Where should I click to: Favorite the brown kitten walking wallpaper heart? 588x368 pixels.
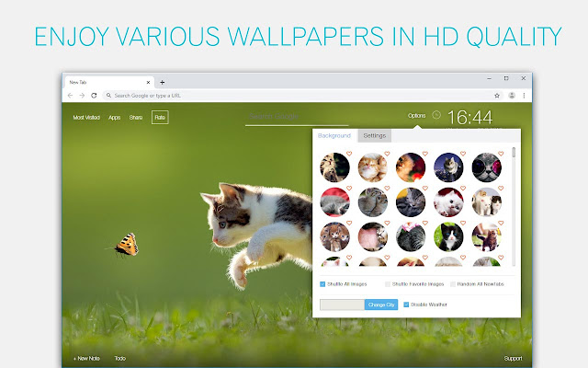[501, 223]
